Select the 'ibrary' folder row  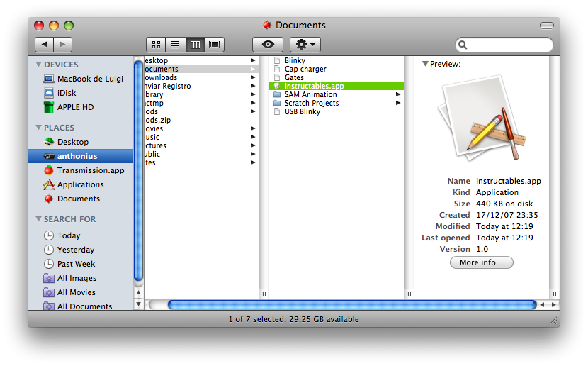point(201,94)
